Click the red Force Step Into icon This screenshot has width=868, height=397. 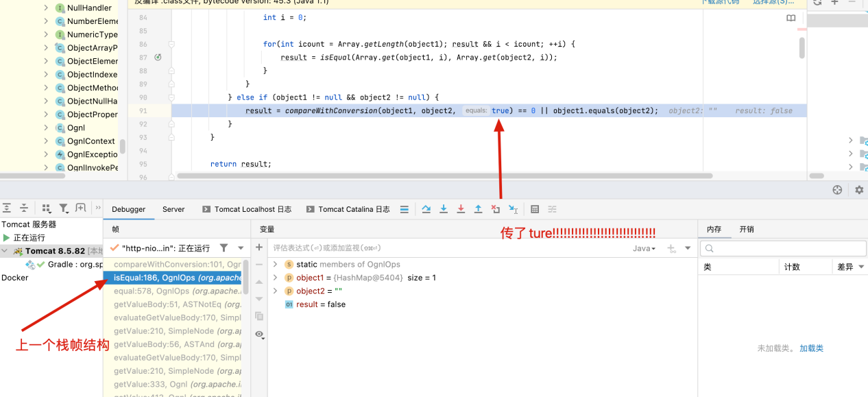point(461,209)
